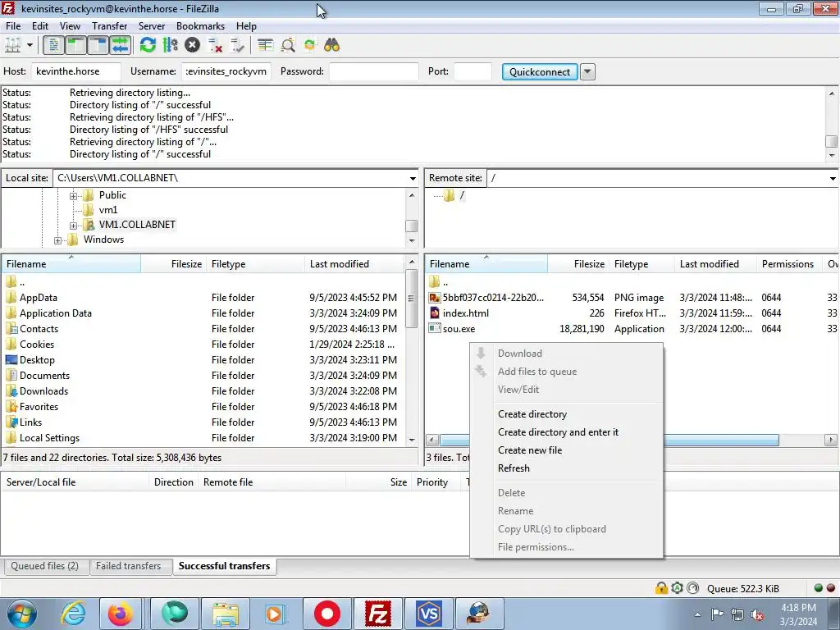
Task: Click the remote list horizontal scroll right arrow
Action: [831, 440]
